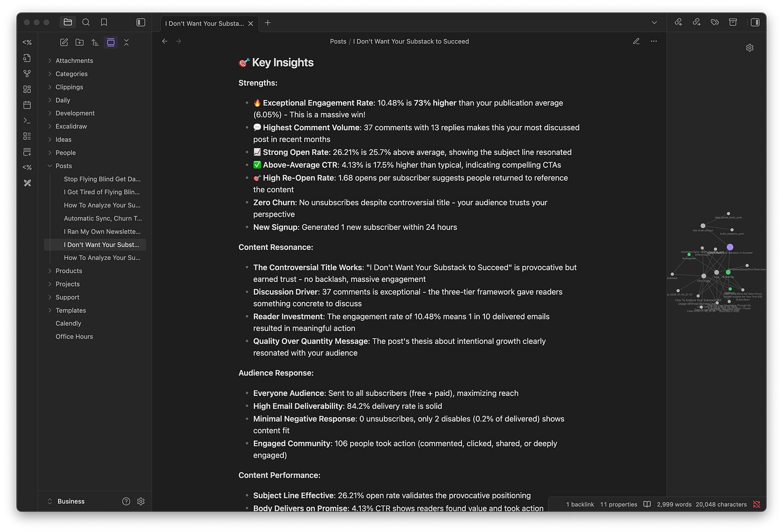Toggle the left sidebar panel
783x532 pixels.
(141, 22)
